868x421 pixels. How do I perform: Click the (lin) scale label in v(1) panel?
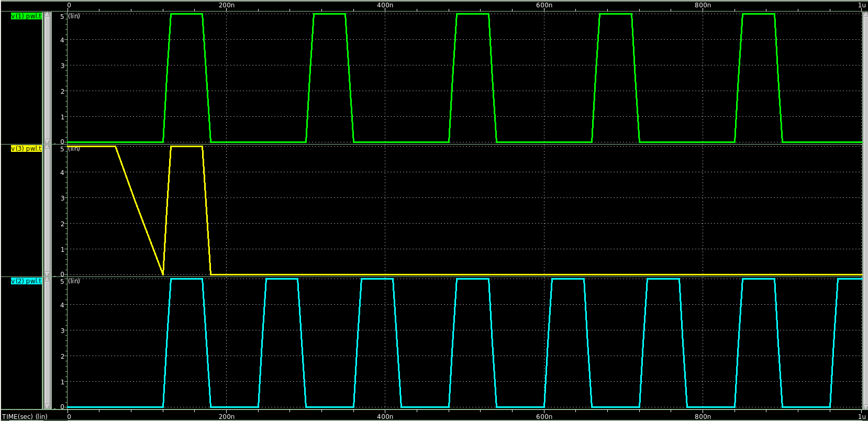74,16
